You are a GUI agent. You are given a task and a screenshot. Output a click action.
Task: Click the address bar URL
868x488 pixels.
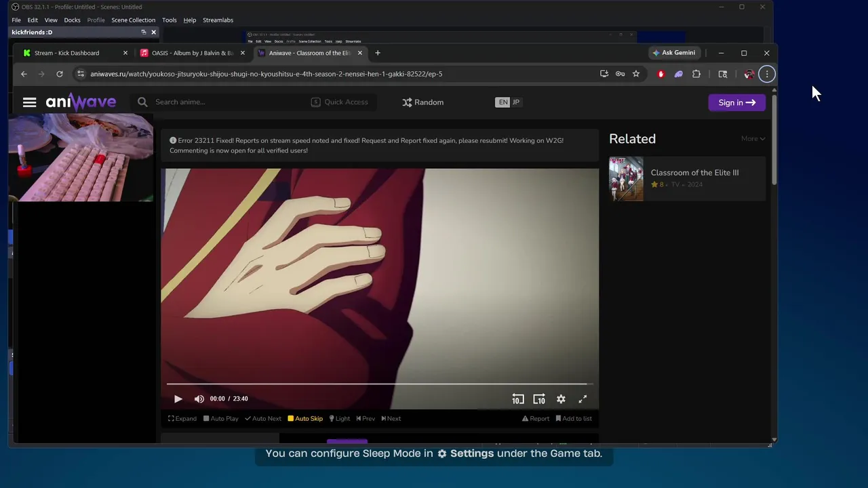pyautogui.click(x=266, y=74)
